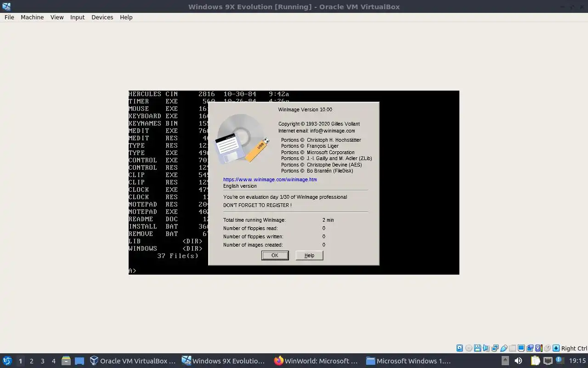Viewport: 588px width, 368px height.
Task: Click 'DON'T FORGET TO REGISTER !' text
Action: pos(257,205)
